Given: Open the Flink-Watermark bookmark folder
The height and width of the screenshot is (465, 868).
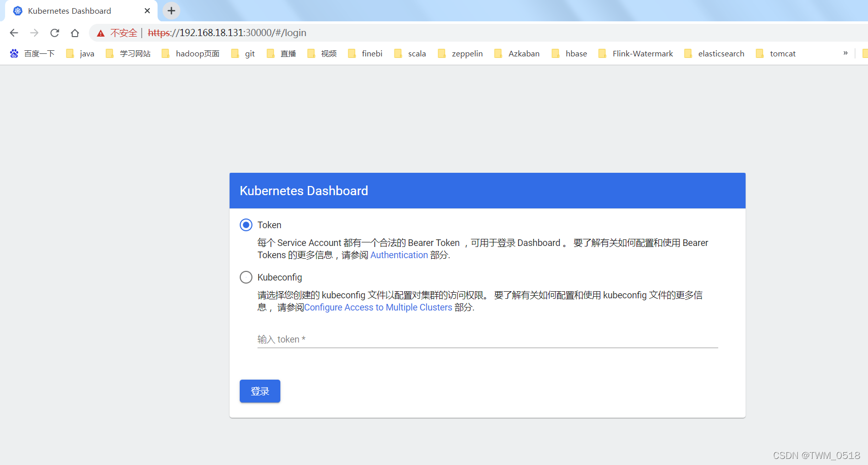Looking at the screenshot, I should (x=636, y=53).
